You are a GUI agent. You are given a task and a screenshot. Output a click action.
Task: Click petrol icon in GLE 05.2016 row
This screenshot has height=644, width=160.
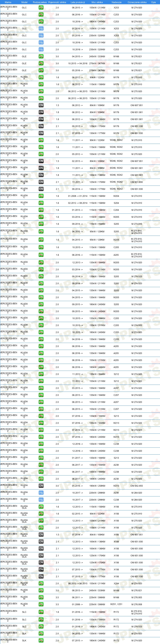(41, 71)
